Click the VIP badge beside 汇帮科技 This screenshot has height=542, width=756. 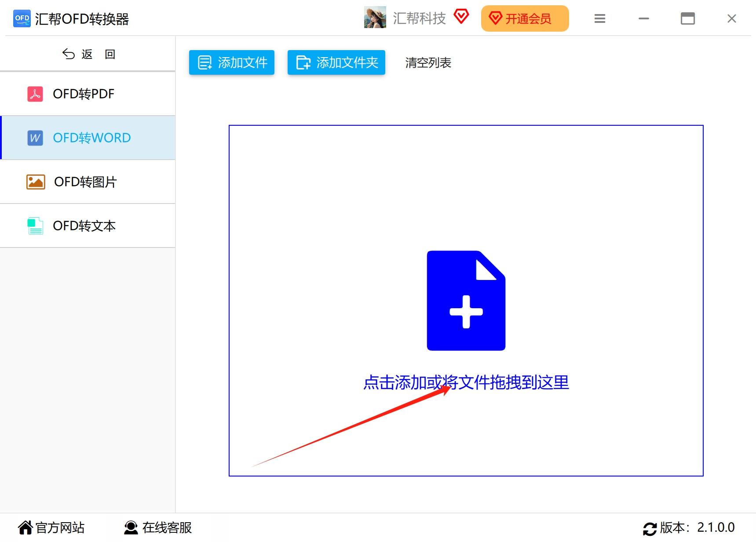pos(460,18)
